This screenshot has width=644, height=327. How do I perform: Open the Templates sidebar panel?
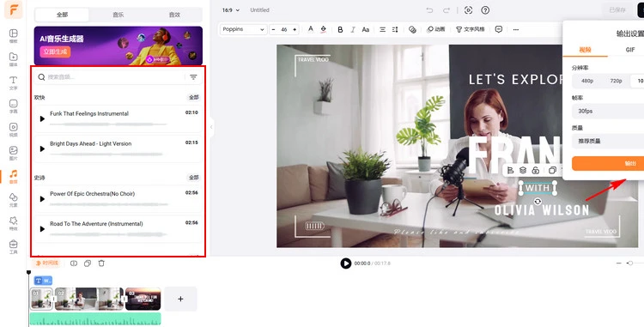click(13, 36)
